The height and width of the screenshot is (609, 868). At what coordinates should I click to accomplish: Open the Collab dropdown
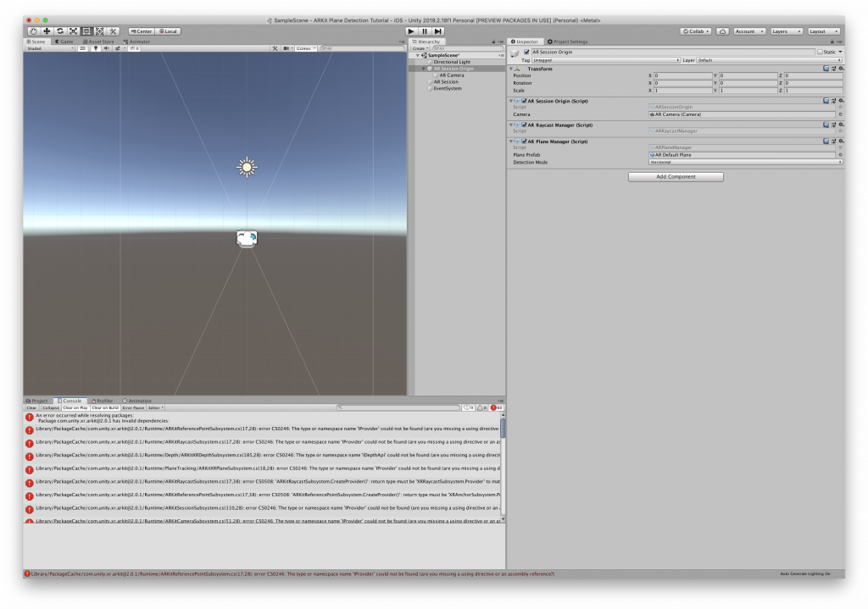696,31
